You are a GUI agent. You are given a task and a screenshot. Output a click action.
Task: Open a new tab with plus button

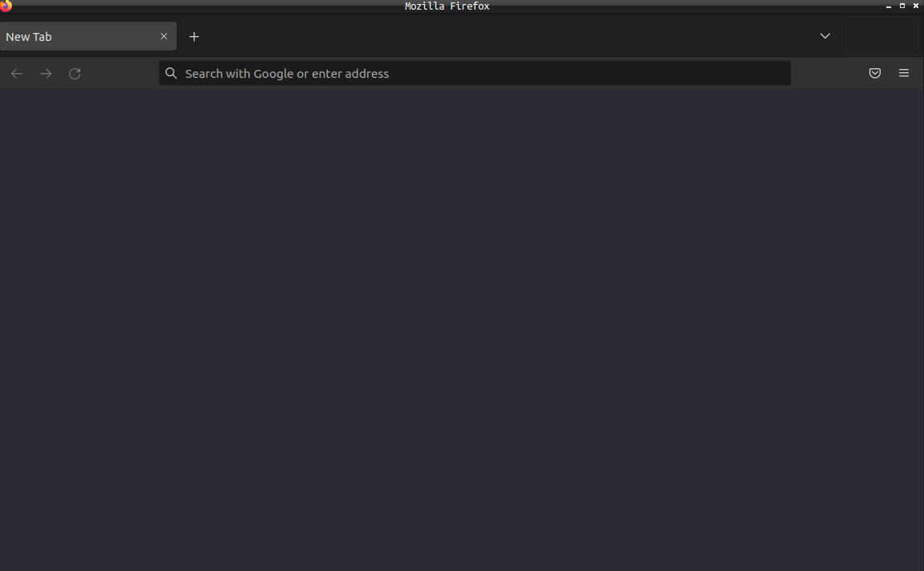(x=194, y=36)
